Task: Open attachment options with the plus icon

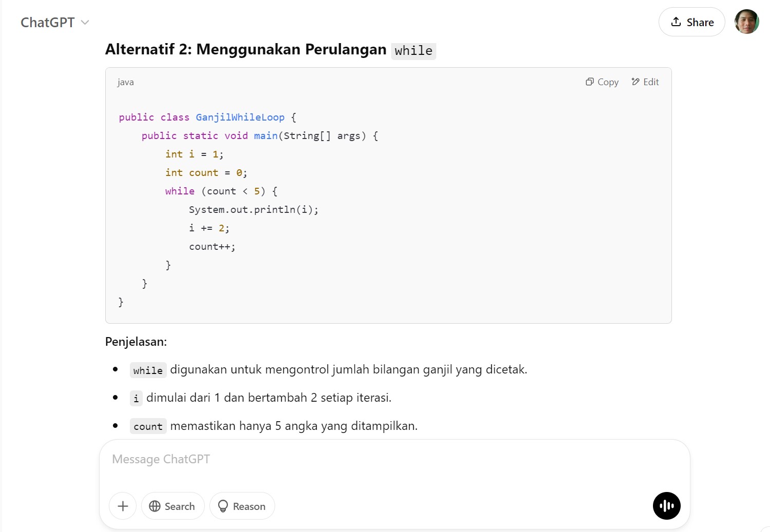Action: pyautogui.click(x=122, y=506)
